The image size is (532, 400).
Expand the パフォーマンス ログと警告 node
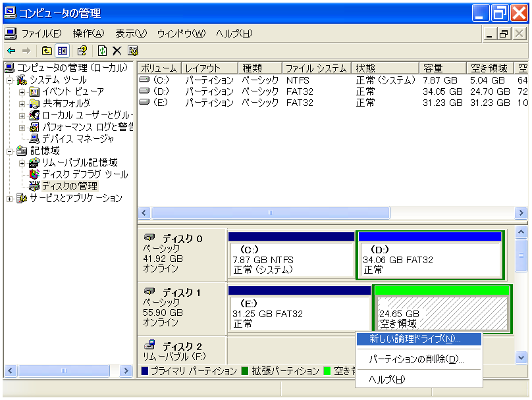pyautogui.click(x=22, y=128)
